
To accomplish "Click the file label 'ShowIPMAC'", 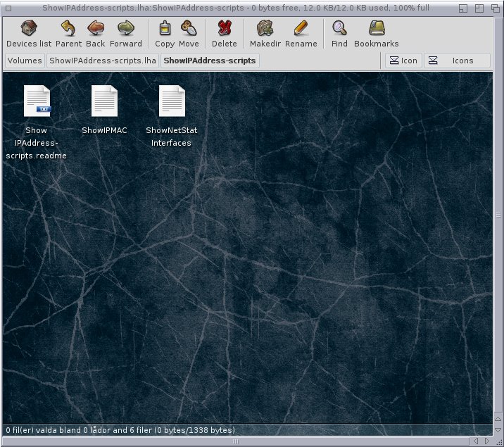I will point(104,130).
